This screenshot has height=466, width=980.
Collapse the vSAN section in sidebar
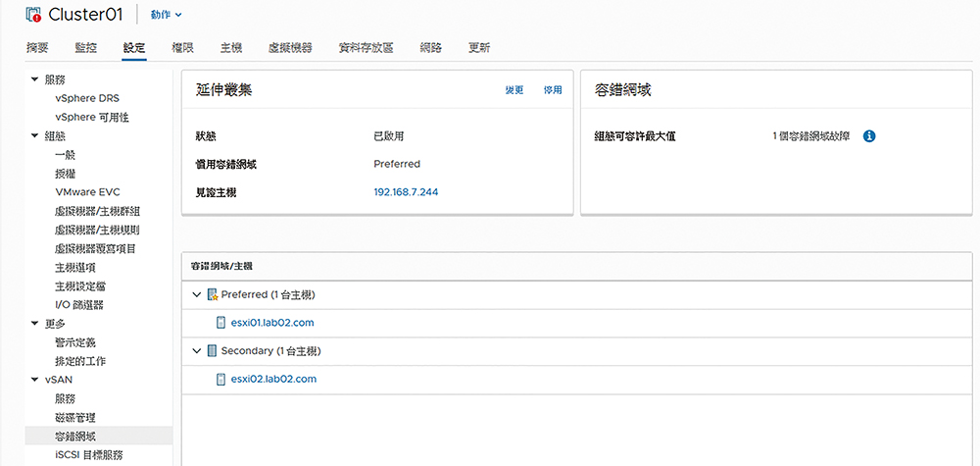(x=35, y=380)
